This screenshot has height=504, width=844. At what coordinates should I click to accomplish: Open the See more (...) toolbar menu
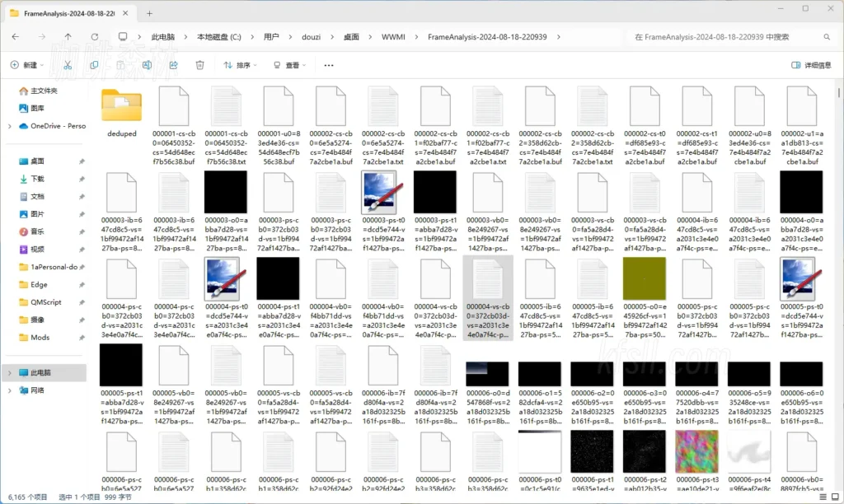328,64
